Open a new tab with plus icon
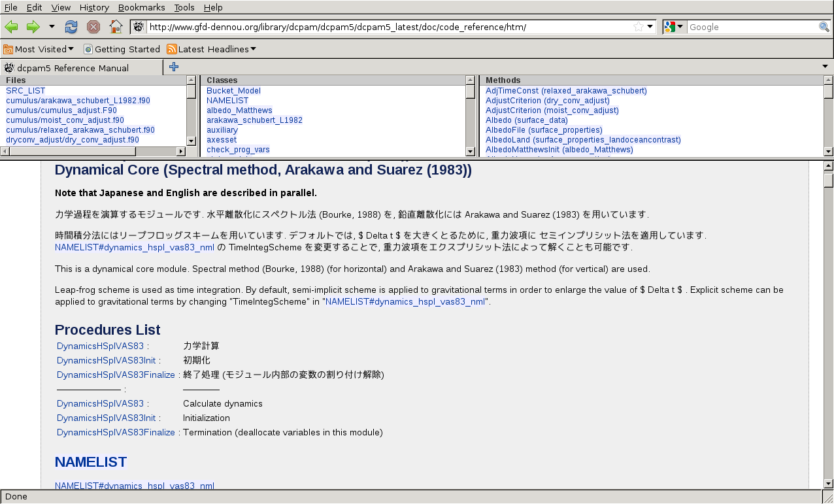The width and height of the screenshot is (834, 504). [x=173, y=67]
